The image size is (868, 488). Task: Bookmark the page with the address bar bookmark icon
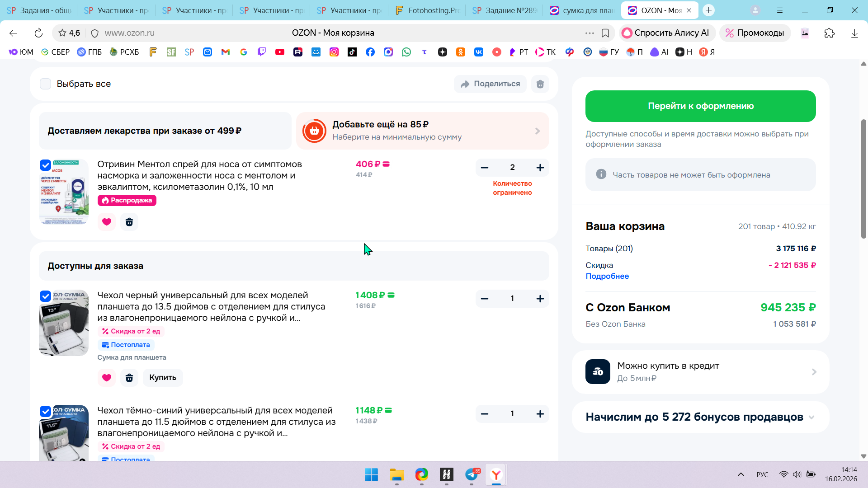[x=605, y=33]
